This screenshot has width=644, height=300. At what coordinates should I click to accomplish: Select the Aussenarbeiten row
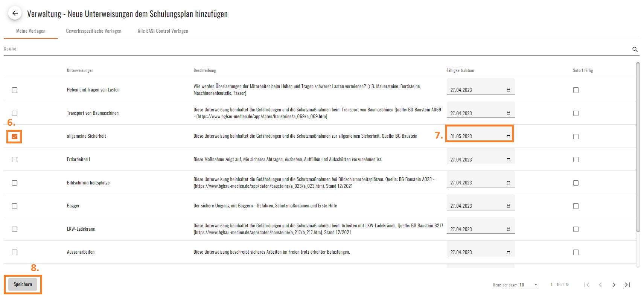click(x=15, y=253)
